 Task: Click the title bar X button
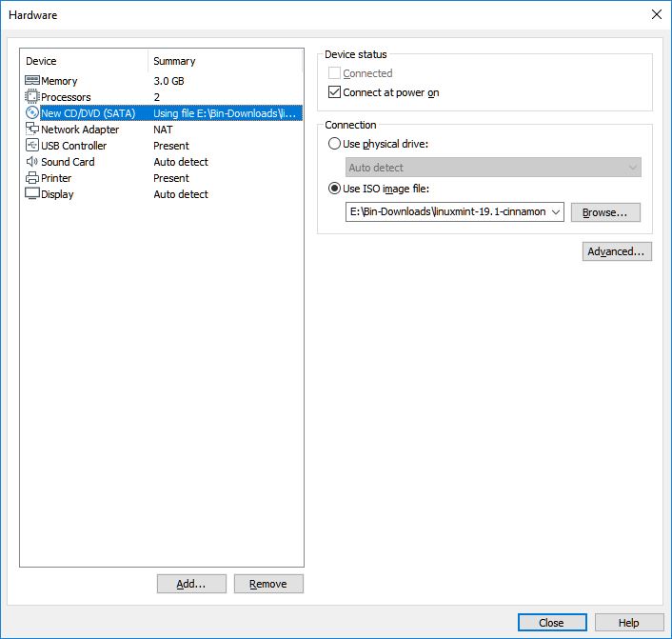[657, 14]
